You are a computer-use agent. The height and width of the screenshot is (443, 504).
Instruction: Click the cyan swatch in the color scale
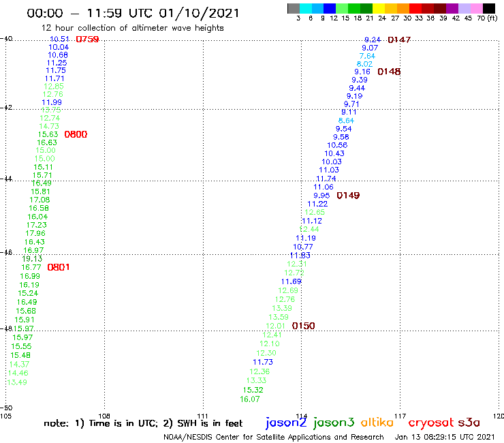point(306,8)
